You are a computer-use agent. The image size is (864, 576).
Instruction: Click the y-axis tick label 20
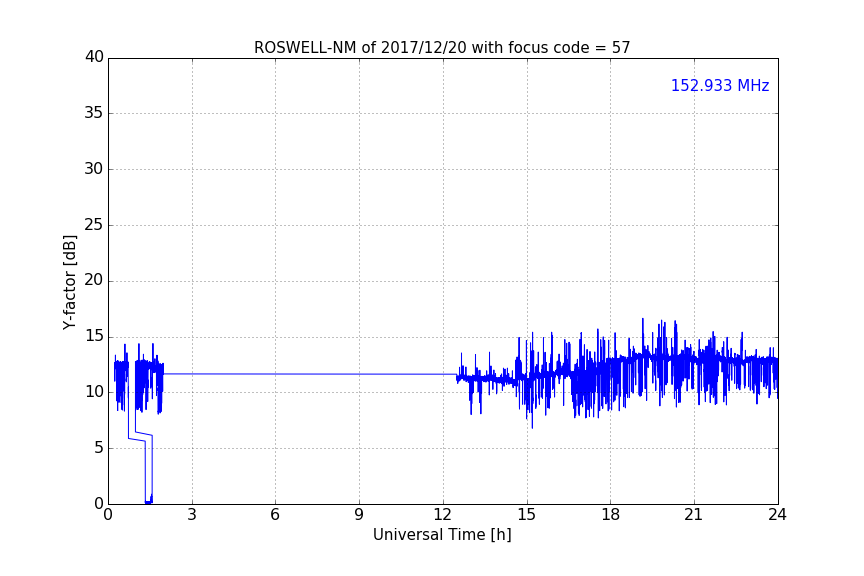click(94, 280)
